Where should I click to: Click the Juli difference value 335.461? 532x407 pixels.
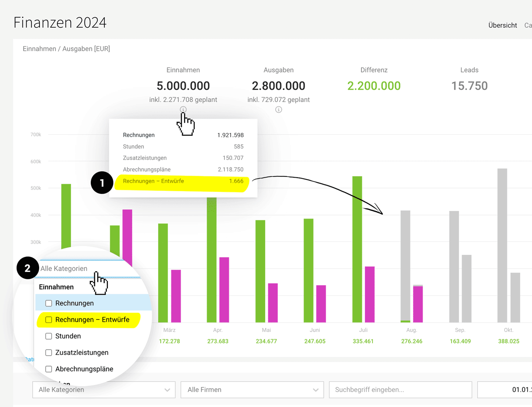[363, 341]
